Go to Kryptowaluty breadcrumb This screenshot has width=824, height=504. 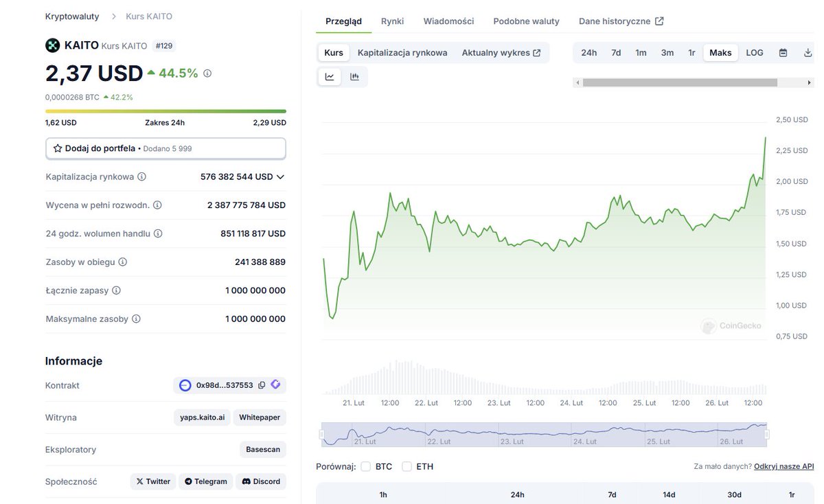pos(72,16)
